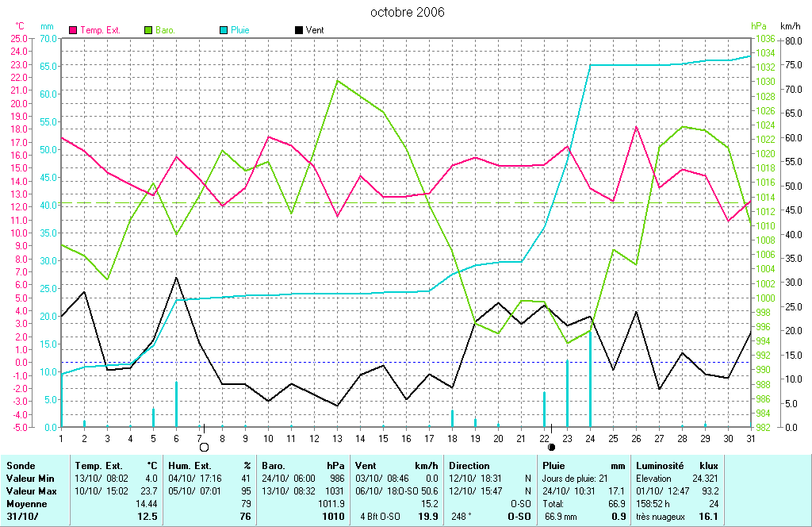The height and width of the screenshot is (527, 812).
Task: Click the green Baro. legend square
Action: pos(148,30)
